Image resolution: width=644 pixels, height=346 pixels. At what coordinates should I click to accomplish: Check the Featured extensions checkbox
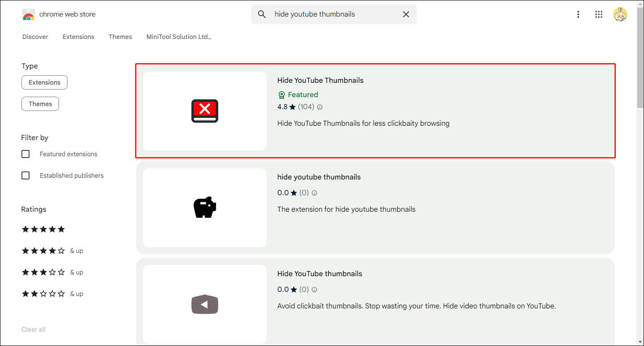[x=25, y=154]
